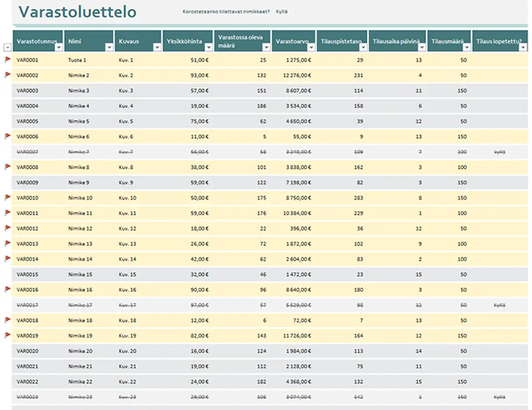This screenshot has height=410, width=532.
Task: Click the red flag icon beside VAR0014
Action: [x=8, y=259]
